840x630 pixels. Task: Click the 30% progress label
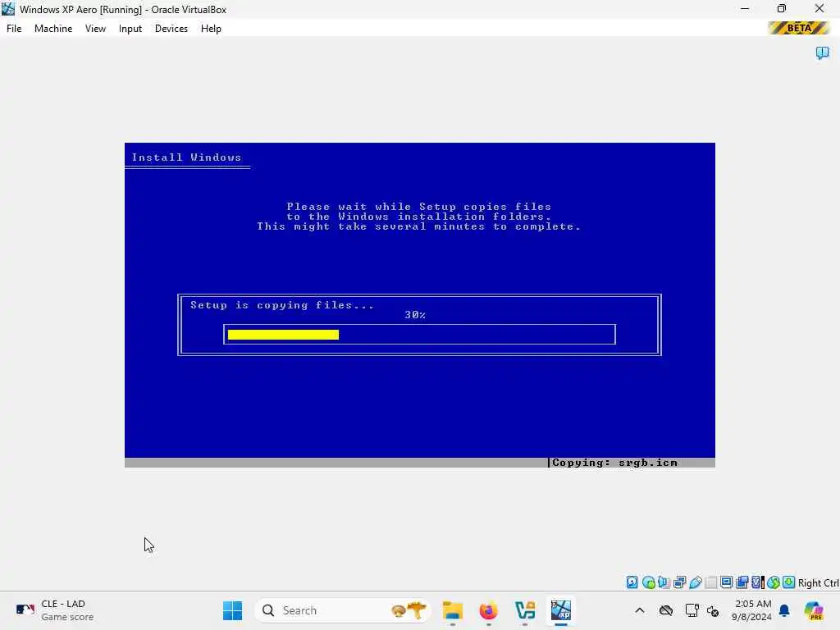tap(415, 315)
